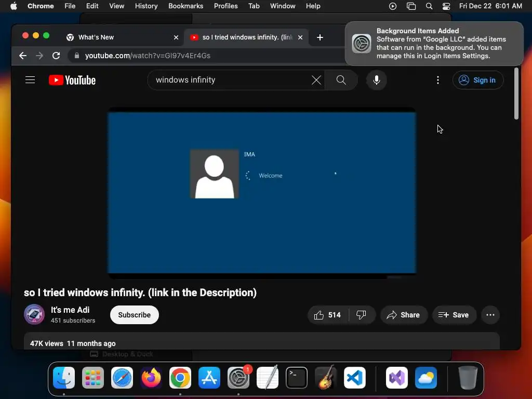The image size is (532, 399).
Task: Go forward in Chrome
Action: (39, 56)
